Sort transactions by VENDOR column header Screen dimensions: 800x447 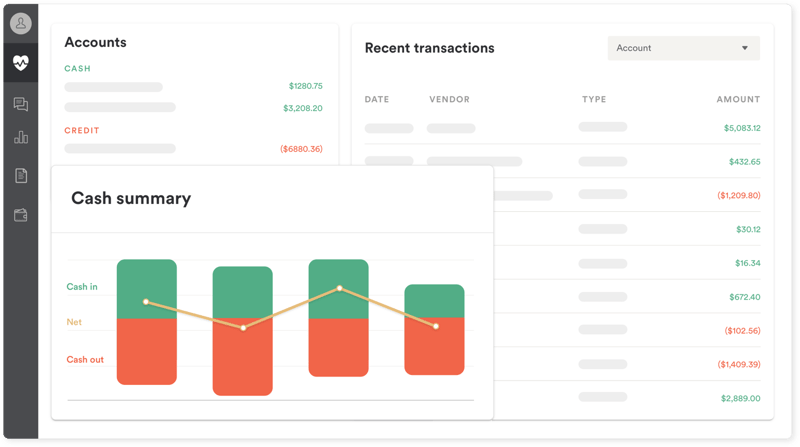click(449, 100)
